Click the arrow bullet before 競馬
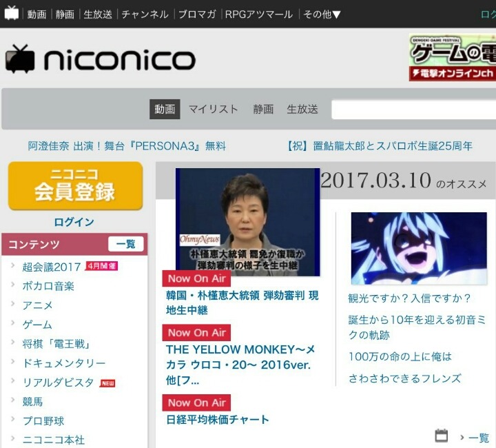Screen dimensions: 496x448 pyautogui.click(x=13, y=400)
